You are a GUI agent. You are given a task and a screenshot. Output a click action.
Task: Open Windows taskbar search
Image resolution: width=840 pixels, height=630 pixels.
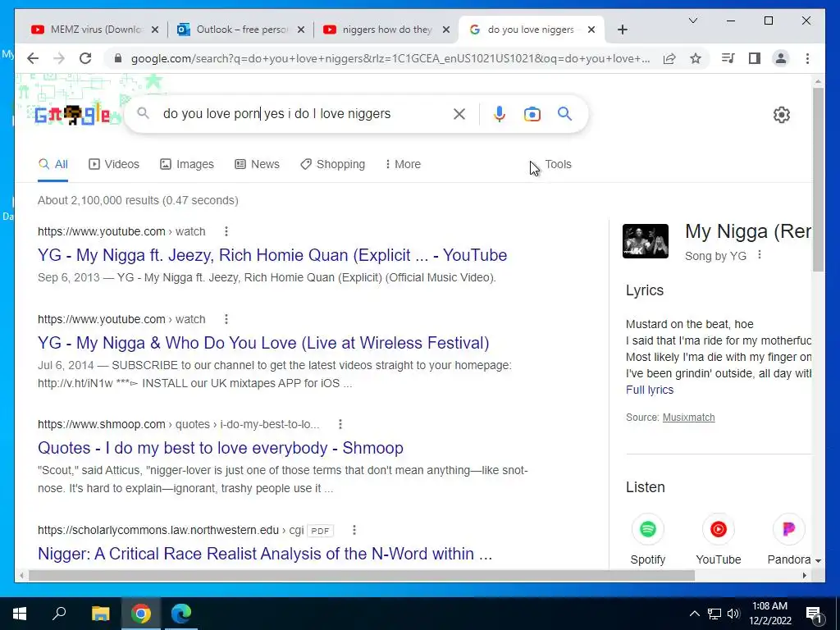pyautogui.click(x=59, y=614)
